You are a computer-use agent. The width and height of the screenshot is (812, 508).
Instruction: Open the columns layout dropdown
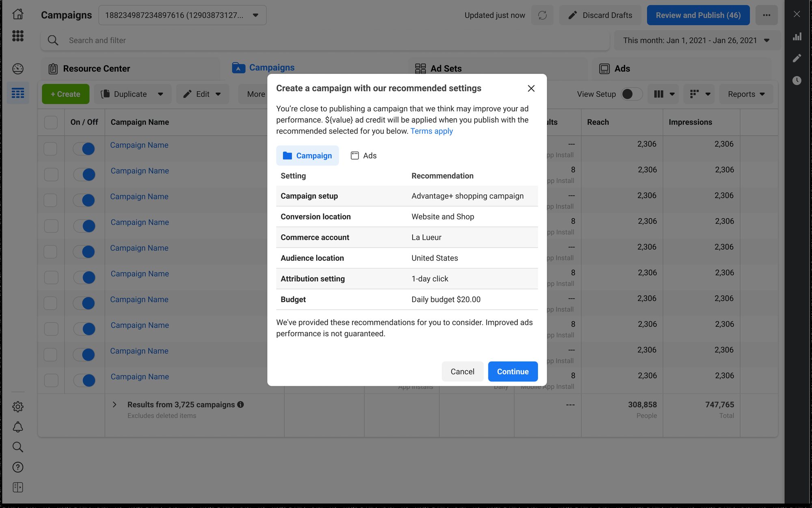(x=664, y=94)
